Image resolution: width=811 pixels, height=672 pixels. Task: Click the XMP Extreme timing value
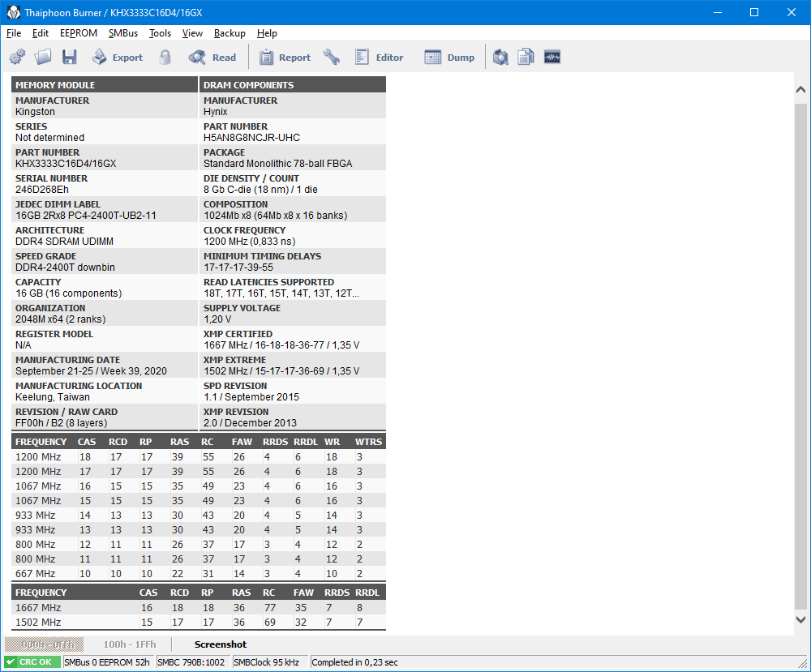click(x=281, y=370)
